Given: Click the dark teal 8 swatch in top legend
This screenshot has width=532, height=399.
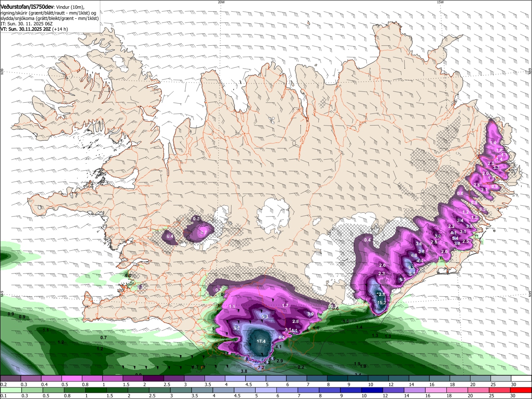Looking at the screenshot, I should point(337,379).
